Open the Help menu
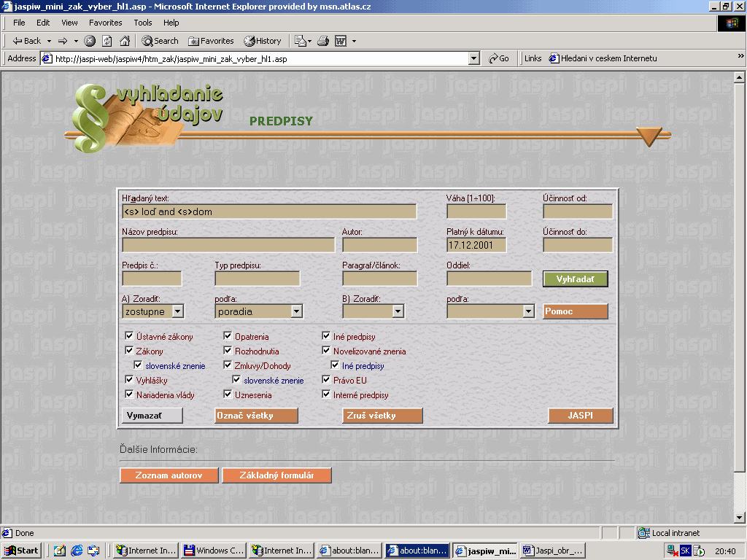 pyautogui.click(x=171, y=23)
